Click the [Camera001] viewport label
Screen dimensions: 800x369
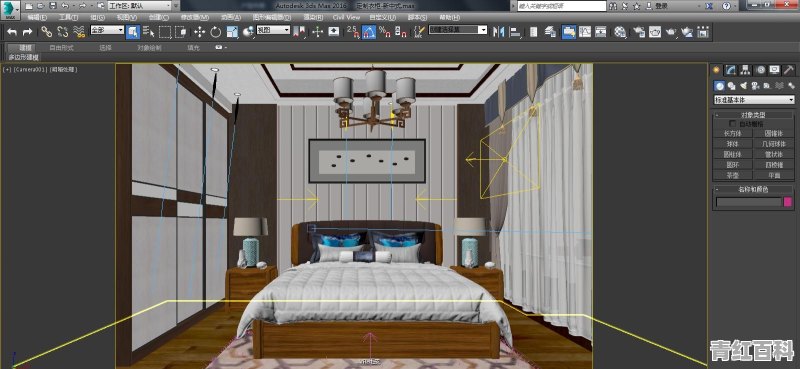(x=30, y=69)
